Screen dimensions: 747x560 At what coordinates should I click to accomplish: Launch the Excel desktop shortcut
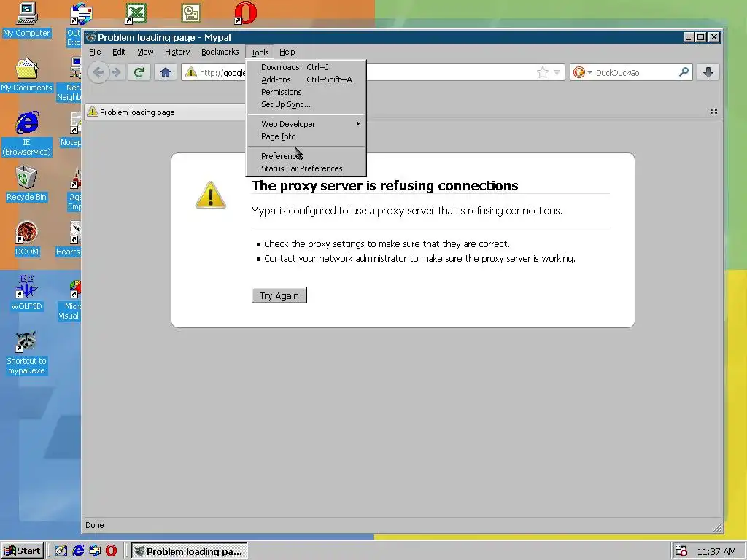coord(135,13)
